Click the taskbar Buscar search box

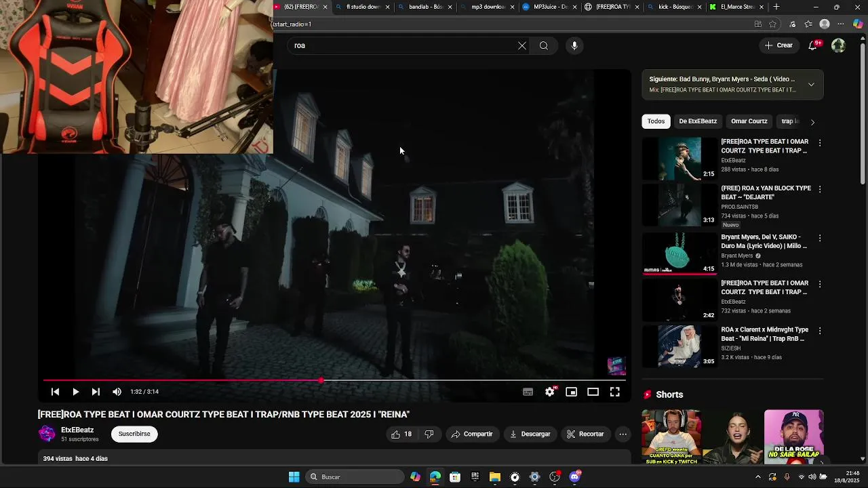(x=355, y=477)
